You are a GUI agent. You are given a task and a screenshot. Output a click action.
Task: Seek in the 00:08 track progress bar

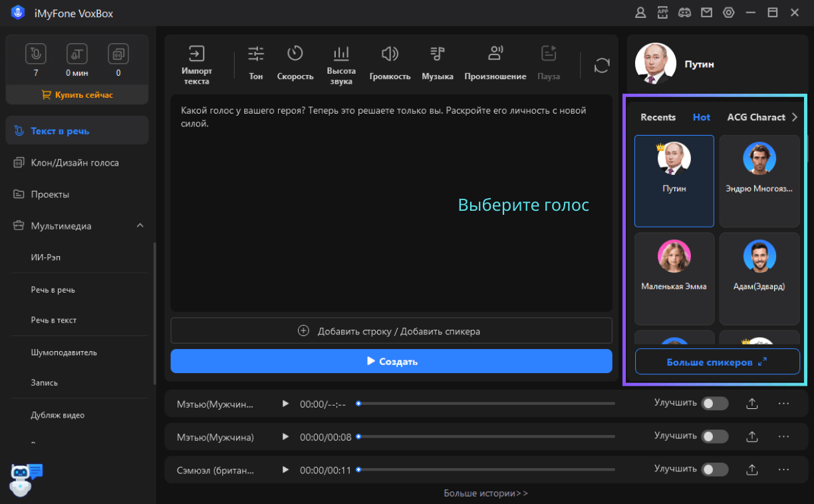click(486, 437)
